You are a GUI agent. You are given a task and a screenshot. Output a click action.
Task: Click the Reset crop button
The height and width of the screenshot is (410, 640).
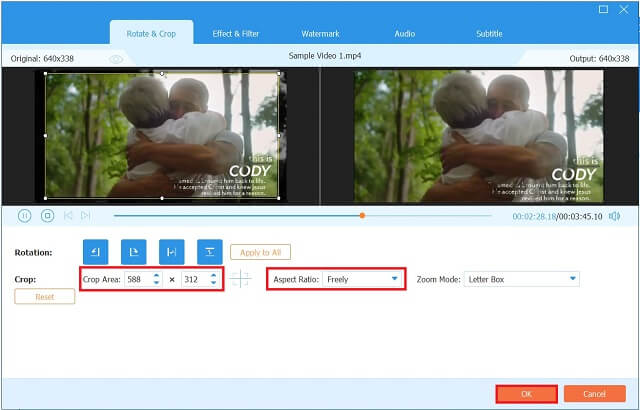(x=44, y=297)
